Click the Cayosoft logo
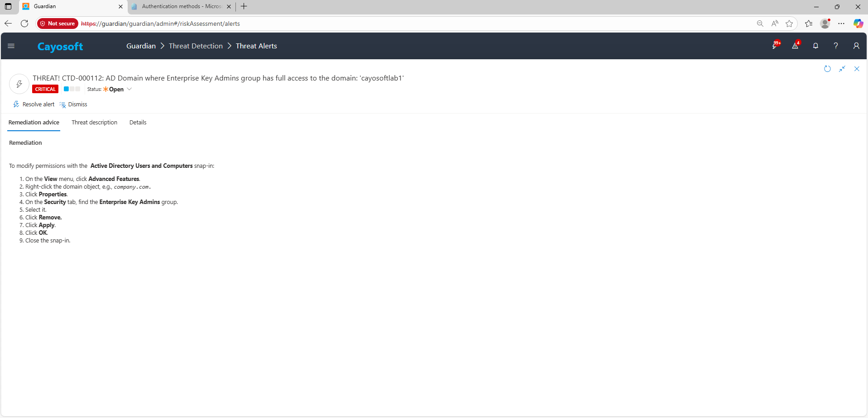This screenshot has height=418, width=868. [60, 47]
